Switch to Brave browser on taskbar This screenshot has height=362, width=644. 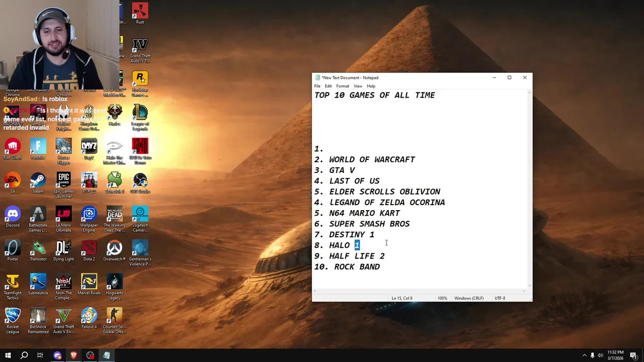click(x=73, y=355)
